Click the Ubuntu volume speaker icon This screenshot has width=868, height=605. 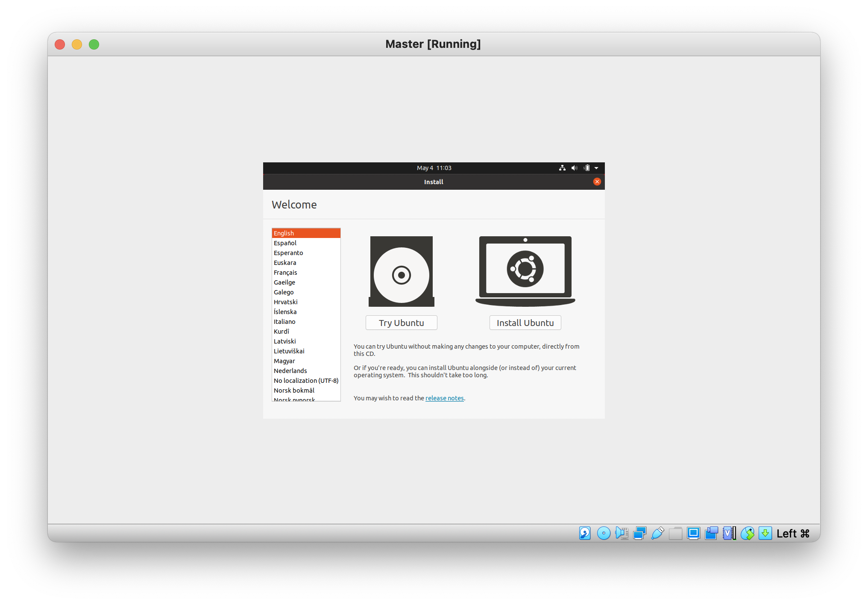(x=574, y=168)
